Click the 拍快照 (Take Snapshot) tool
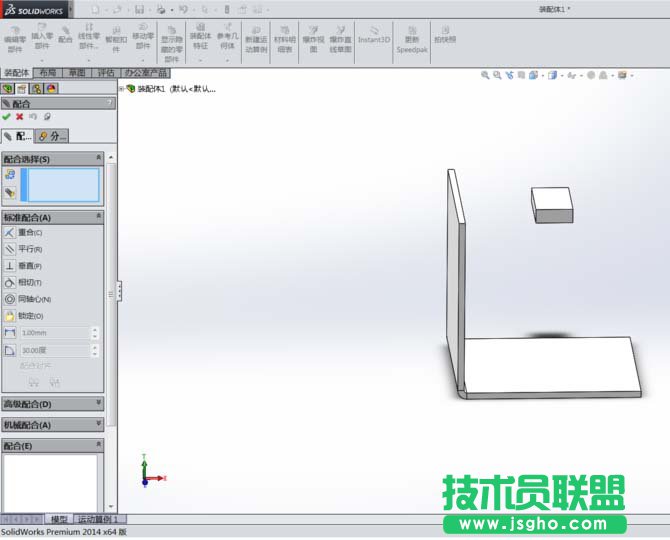Image resolution: width=670 pixels, height=540 pixels. [445, 35]
